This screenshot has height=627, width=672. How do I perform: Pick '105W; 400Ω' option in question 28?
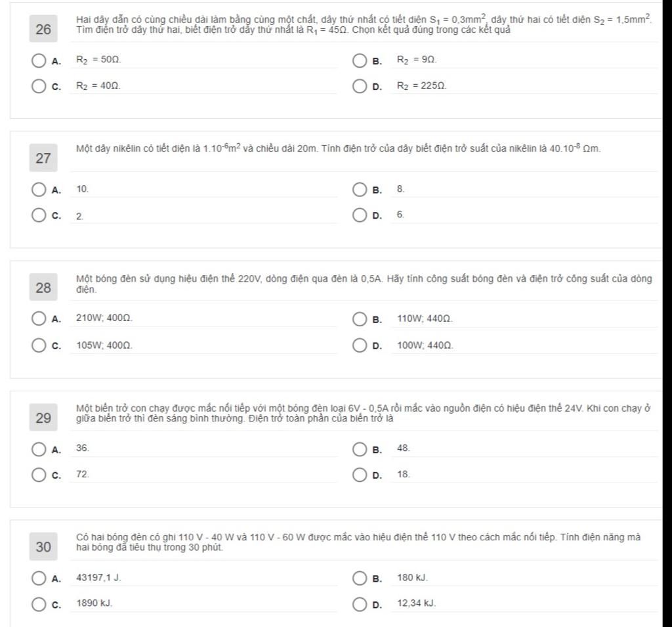39,345
